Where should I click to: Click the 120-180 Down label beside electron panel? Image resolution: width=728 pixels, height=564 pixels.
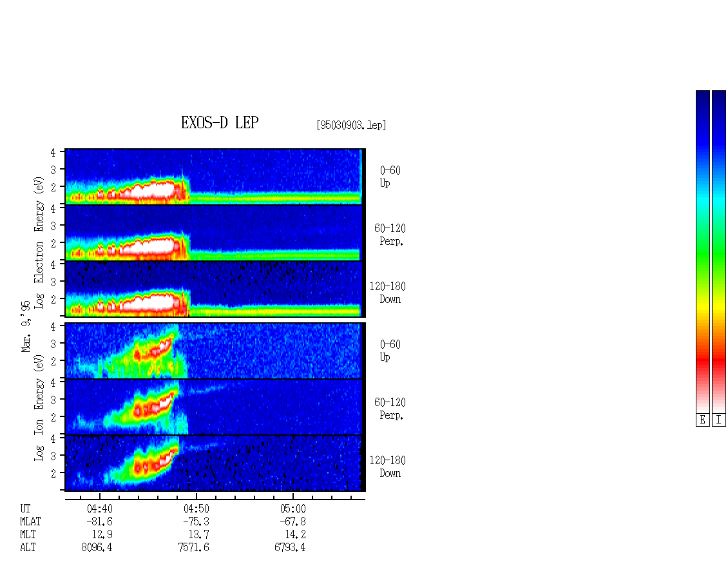click(388, 293)
